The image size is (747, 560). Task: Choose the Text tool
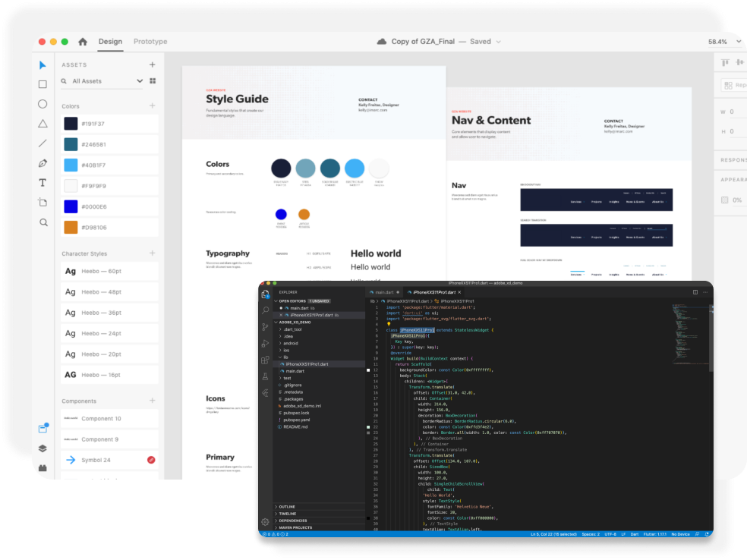point(43,183)
